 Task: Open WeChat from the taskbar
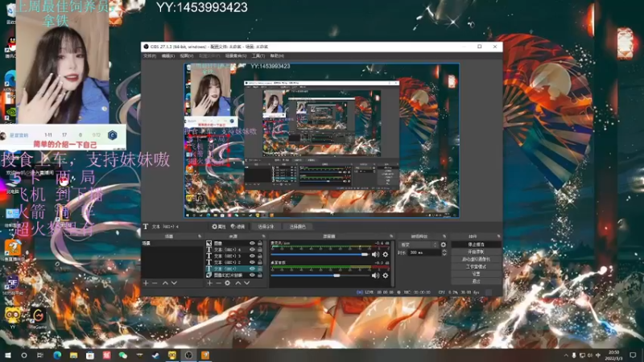[x=123, y=355]
